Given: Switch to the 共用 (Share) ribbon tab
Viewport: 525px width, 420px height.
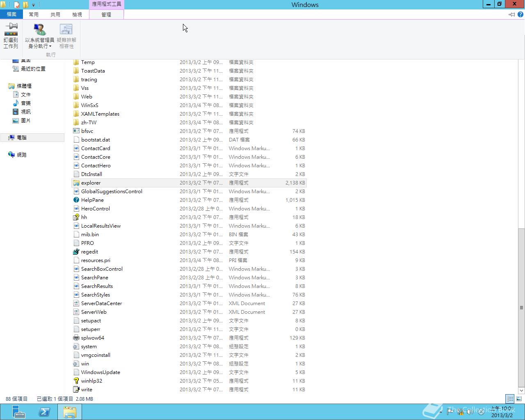Looking at the screenshot, I should [55, 14].
